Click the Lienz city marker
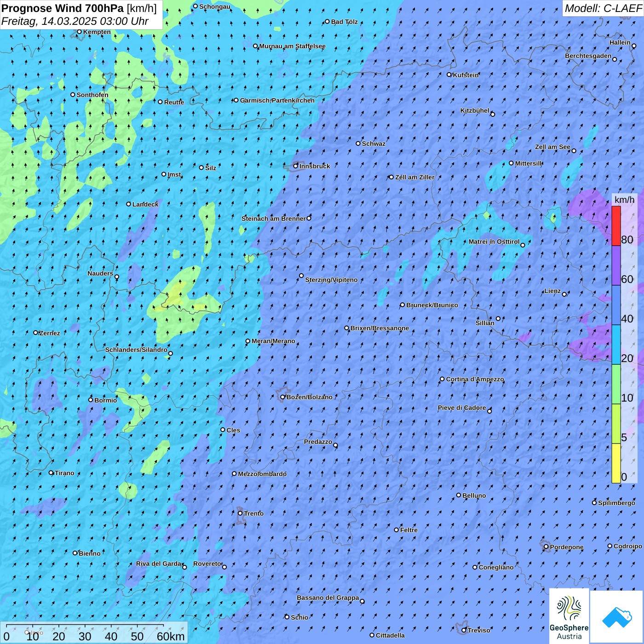The image size is (644, 644). (564, 294)
